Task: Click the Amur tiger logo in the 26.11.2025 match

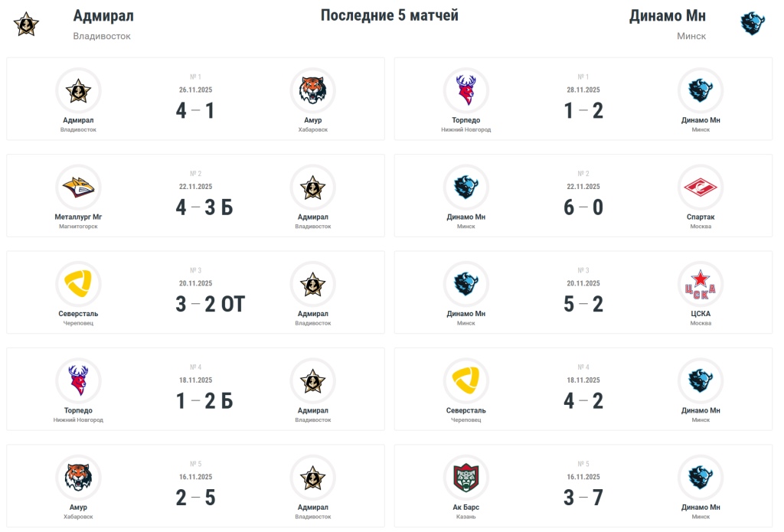Action: coord(312,91)
